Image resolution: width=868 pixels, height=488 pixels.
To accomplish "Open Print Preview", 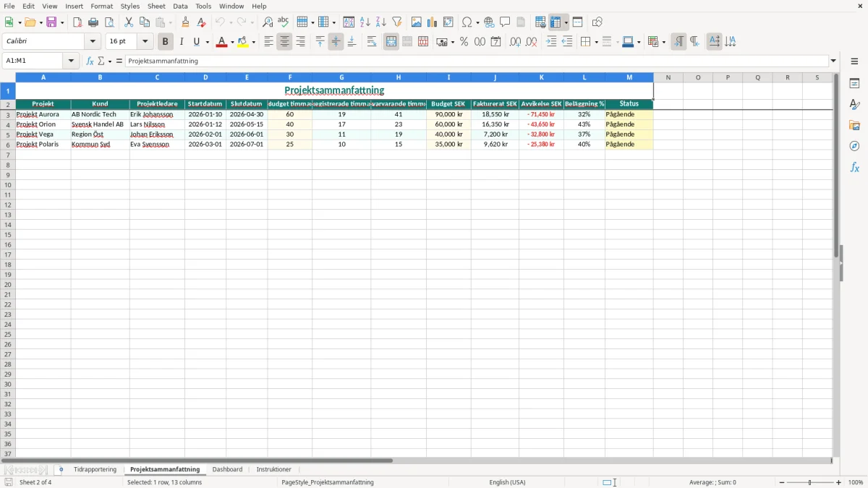I will tap(109, 22).
